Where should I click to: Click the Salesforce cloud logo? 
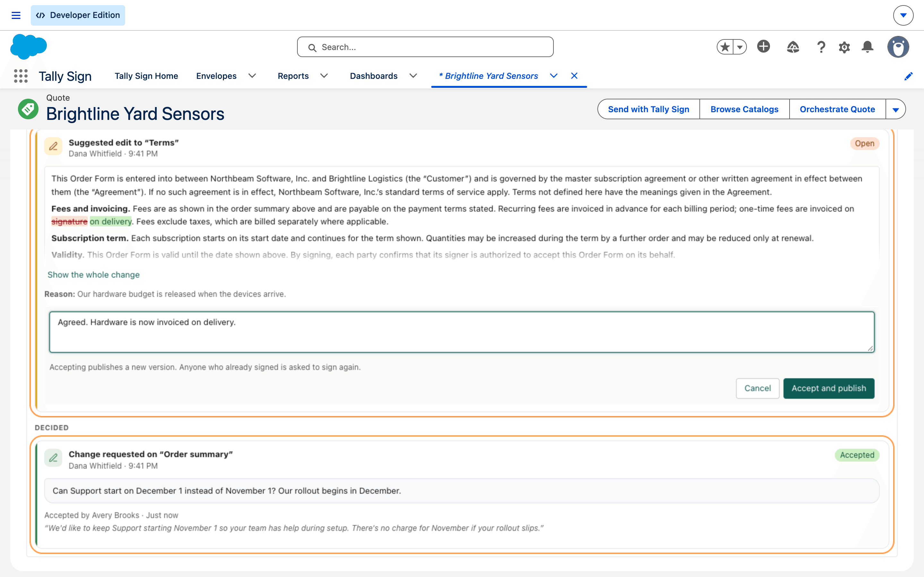click(29, 46)
